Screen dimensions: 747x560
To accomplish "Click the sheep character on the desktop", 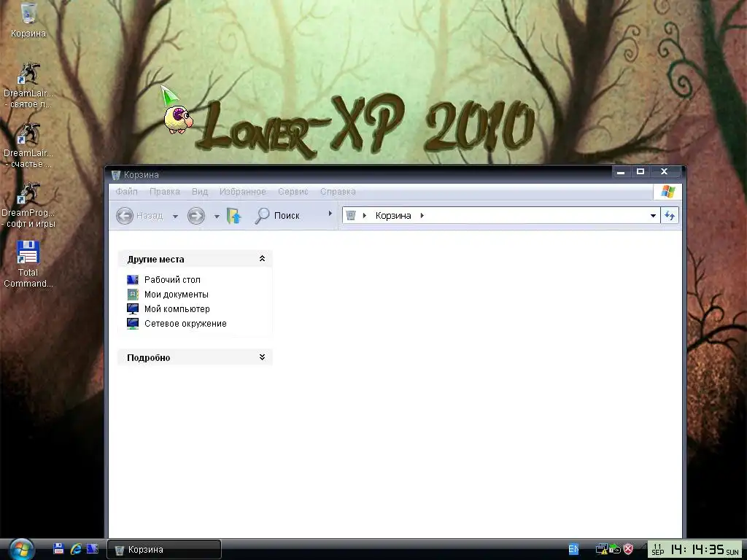I will [178, 120].
